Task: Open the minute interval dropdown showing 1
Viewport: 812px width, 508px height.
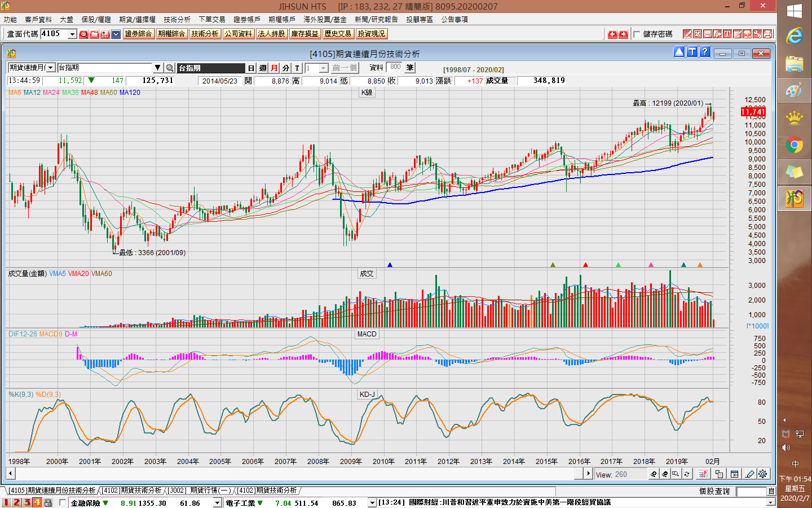Action: (324, 68)
